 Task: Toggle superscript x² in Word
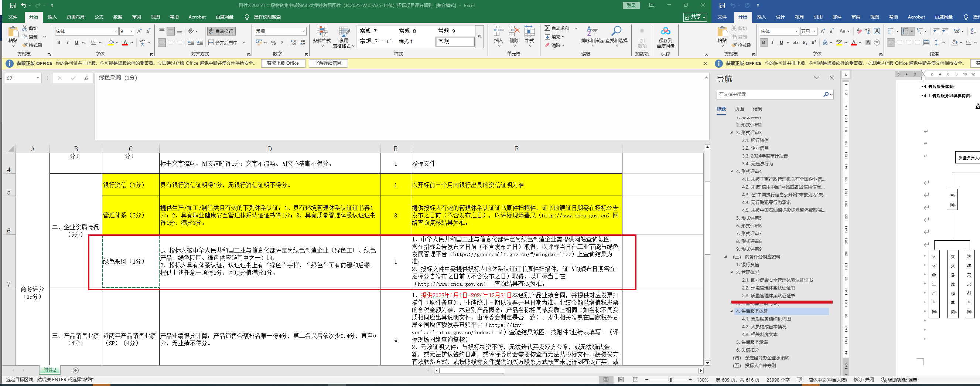[x=813, y=43]
